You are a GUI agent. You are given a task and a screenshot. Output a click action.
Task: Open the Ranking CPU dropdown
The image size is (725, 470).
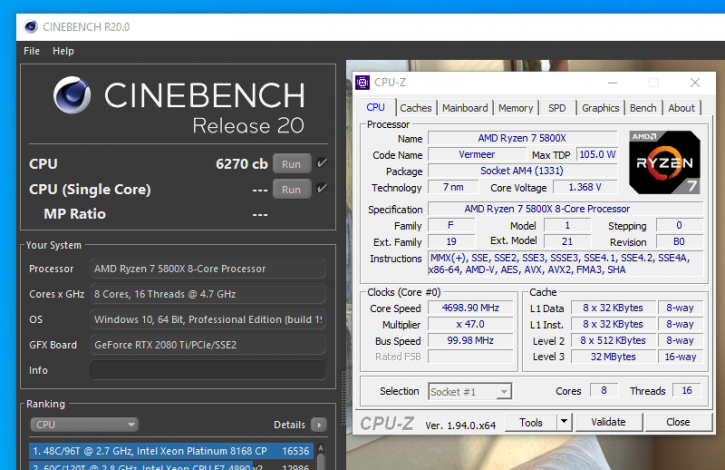point(83,425)
